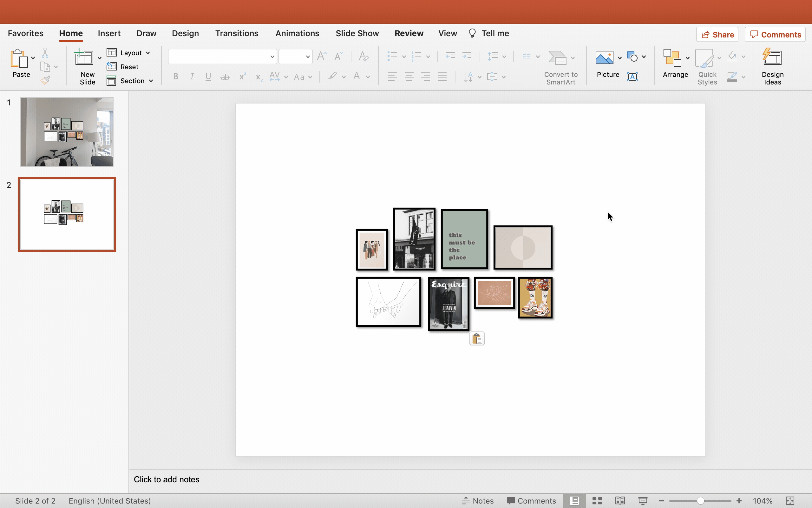Insert a Text Box
Screen dimensions: 812x508
click(x=632, y=77)
